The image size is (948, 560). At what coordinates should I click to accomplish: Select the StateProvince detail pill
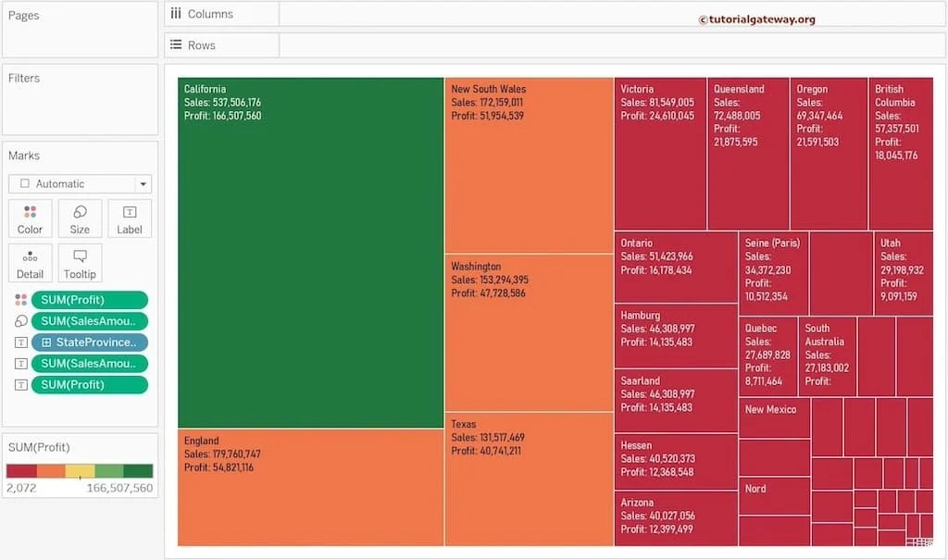click(x=89, y=342)
